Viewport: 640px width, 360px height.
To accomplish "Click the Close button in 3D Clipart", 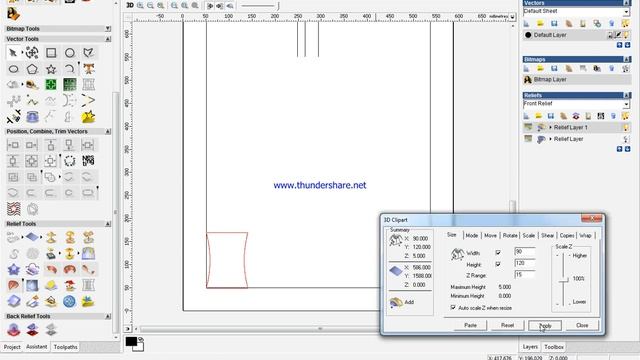I will point(582,325).
